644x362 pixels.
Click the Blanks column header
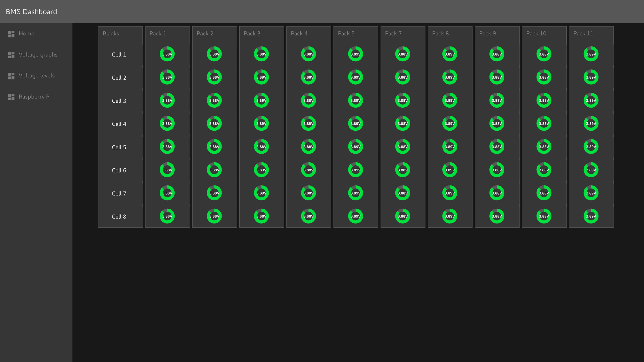111,34
